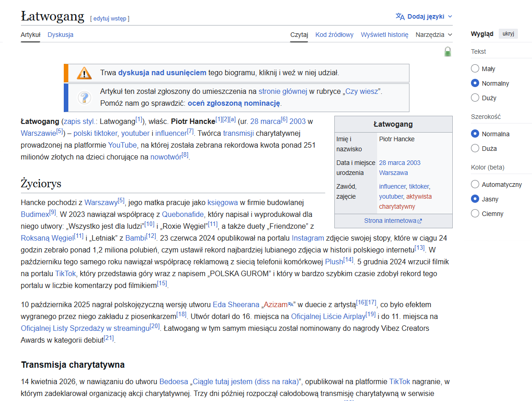Open the Oficjalnej Liście Airplay link
Viewport: 532px width, 401px height.
(328, 316)
